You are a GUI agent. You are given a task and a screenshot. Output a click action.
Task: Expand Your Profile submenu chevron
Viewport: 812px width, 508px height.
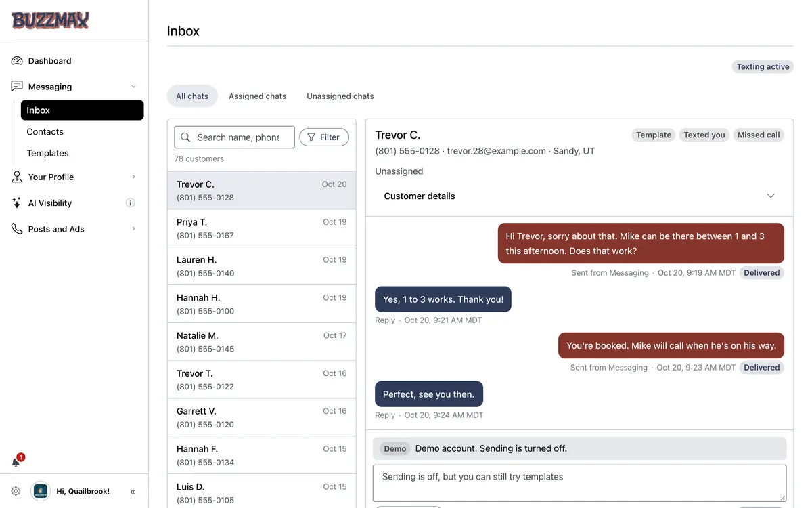coord(133,177)
